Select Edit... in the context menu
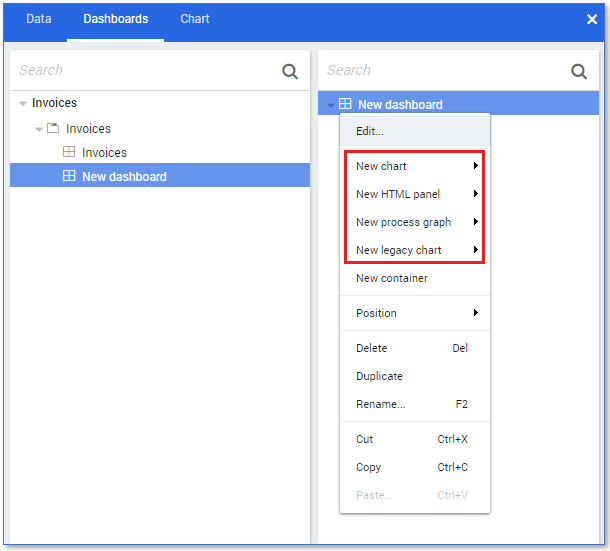This screenshot has width=610, height=551. pos(370,131)
